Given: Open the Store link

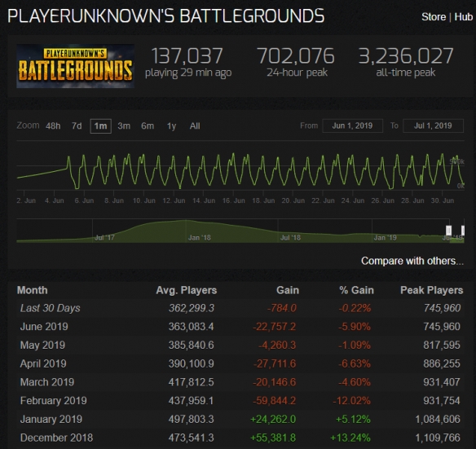Looking at the screenshot, I should 433,17.
